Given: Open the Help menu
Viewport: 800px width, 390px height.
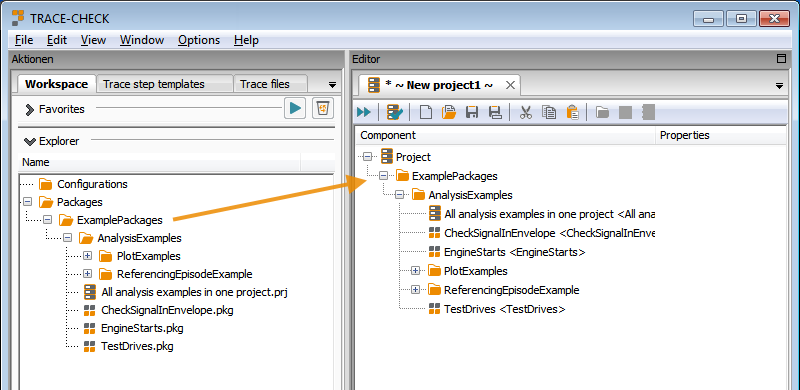Looking at the screenshot, I should (x=246, y=40).
